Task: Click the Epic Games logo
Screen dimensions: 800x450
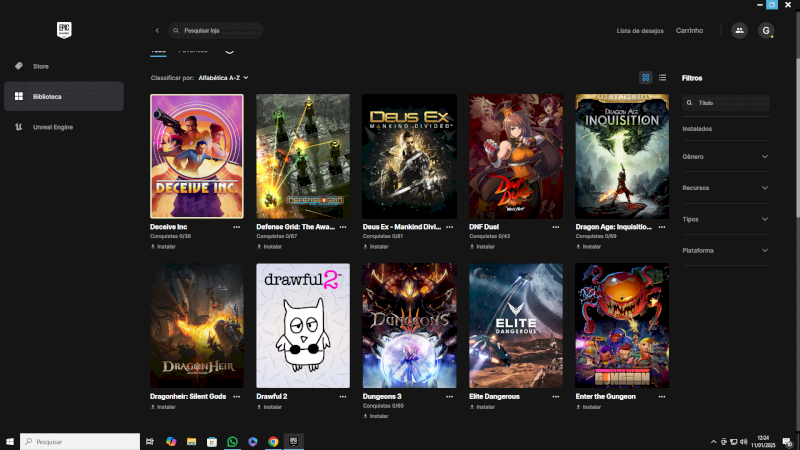Action: pos(62,31)
